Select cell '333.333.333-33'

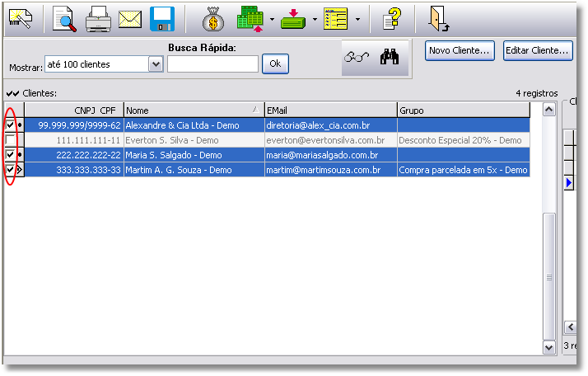(x=74, y=170)
